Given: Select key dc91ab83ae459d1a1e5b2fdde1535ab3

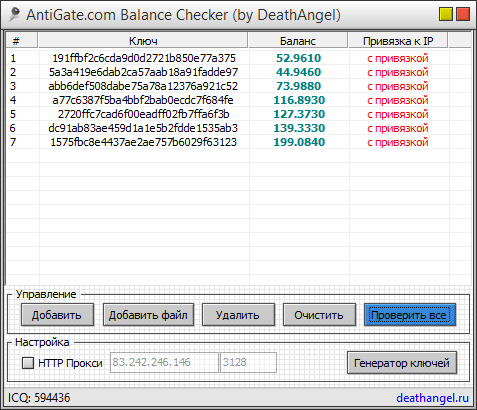Looking at the screenshot, I should coord(143,128).
